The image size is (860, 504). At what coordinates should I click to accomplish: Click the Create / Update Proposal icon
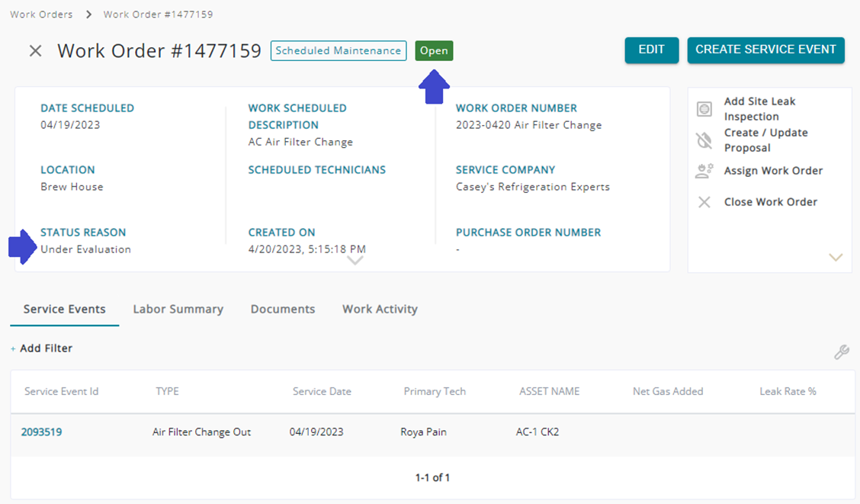(704, 140)
